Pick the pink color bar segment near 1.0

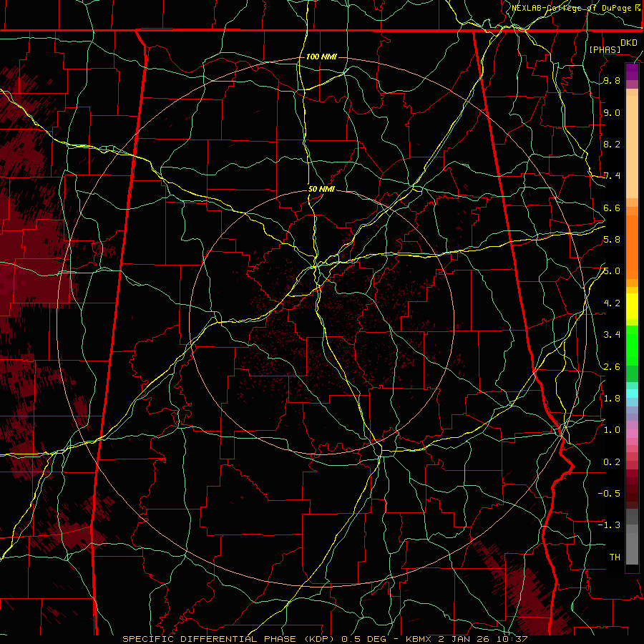coord(632,434)
